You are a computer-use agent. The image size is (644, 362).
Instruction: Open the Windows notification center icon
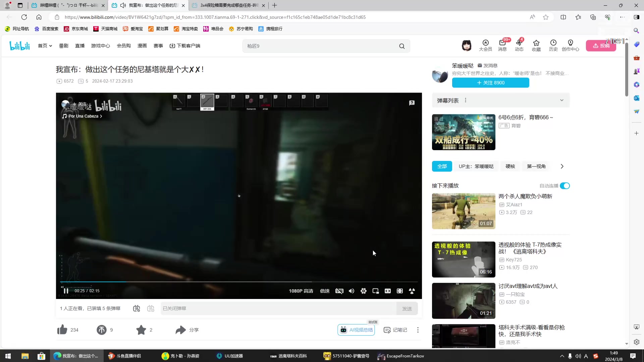point(633,356)
